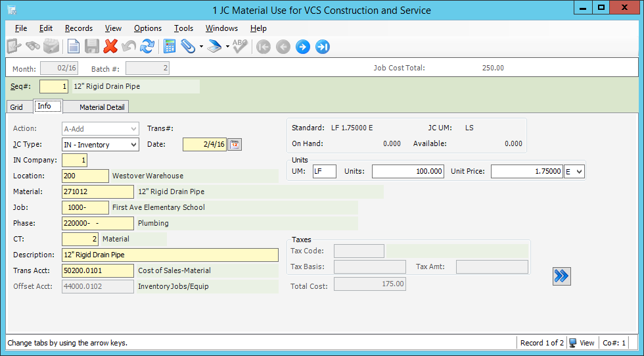Open the Tools menu
Screen dimensions: 644x356
pyautogui.click(x=183, y=28)
